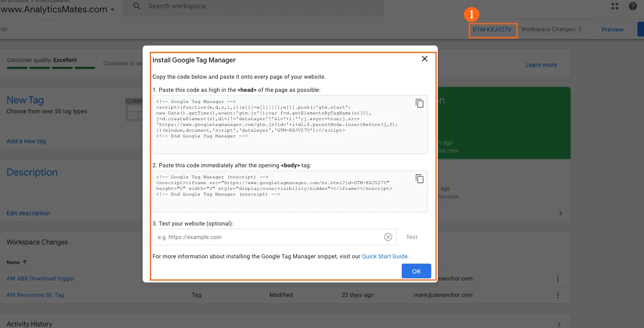
Task: Click OK in the install dialog
Action: click(416, 271)
